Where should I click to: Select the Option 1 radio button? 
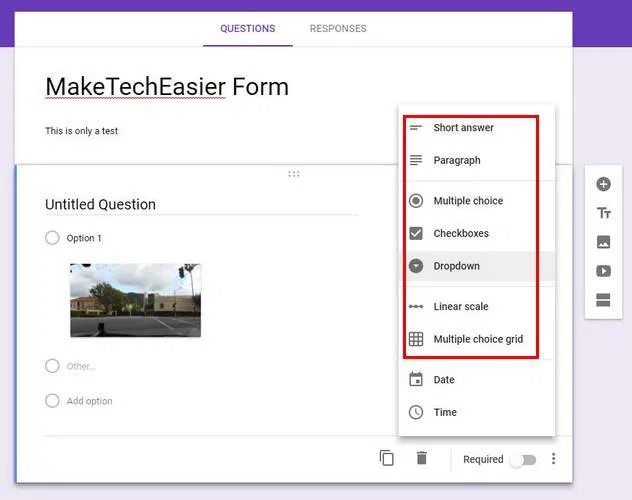pyautogui.click(x=52, y=238)
